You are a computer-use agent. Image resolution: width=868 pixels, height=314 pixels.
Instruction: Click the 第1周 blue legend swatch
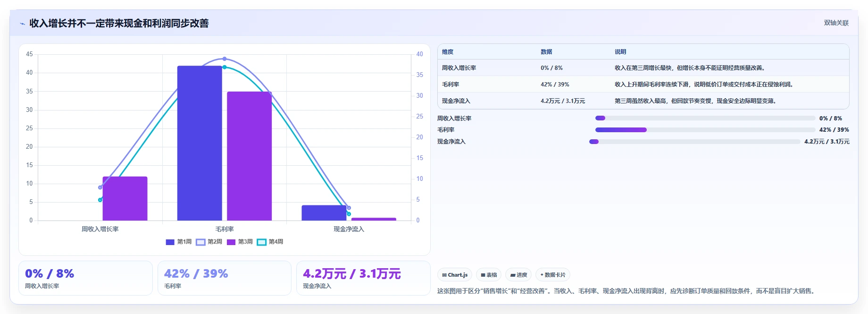click(x=170, y=242)
